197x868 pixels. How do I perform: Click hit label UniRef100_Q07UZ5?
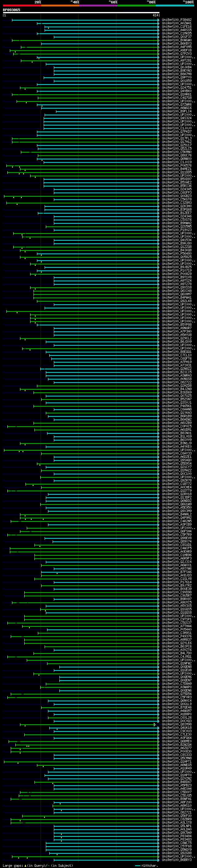coord(177,396)
